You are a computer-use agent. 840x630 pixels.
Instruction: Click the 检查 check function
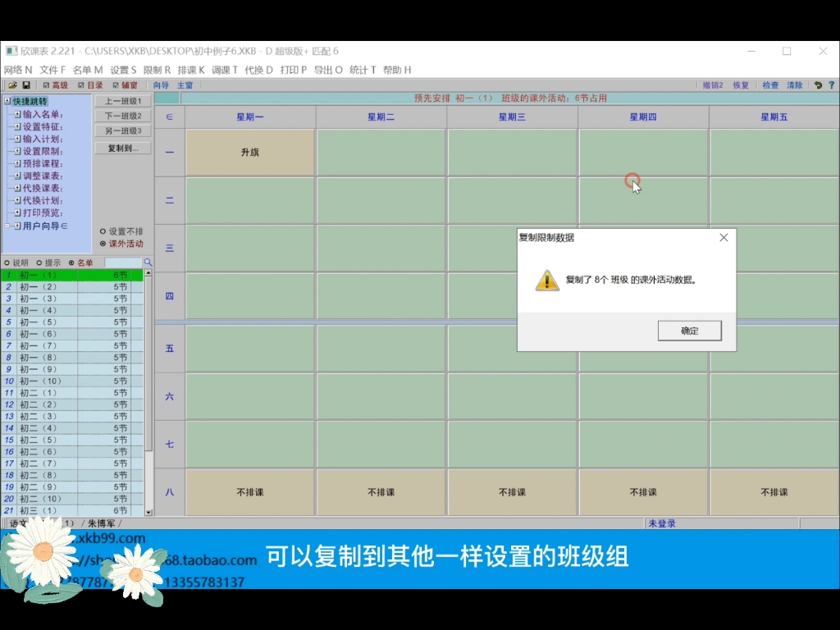(772, 84)
